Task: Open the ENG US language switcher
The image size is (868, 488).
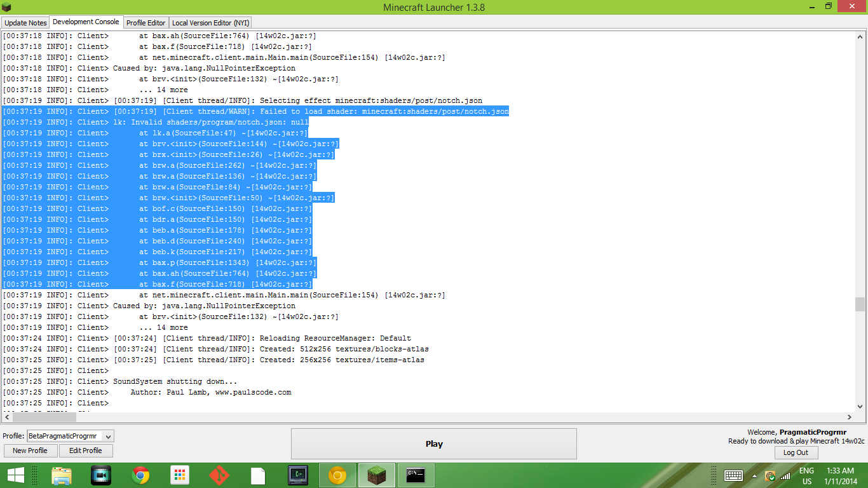Action: point(806,475)
